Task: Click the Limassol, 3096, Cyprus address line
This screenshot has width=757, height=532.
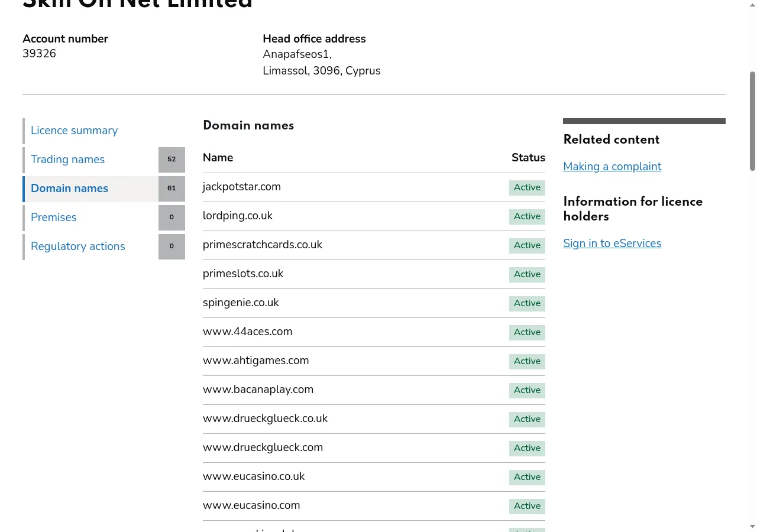Action: pos(322,71)
